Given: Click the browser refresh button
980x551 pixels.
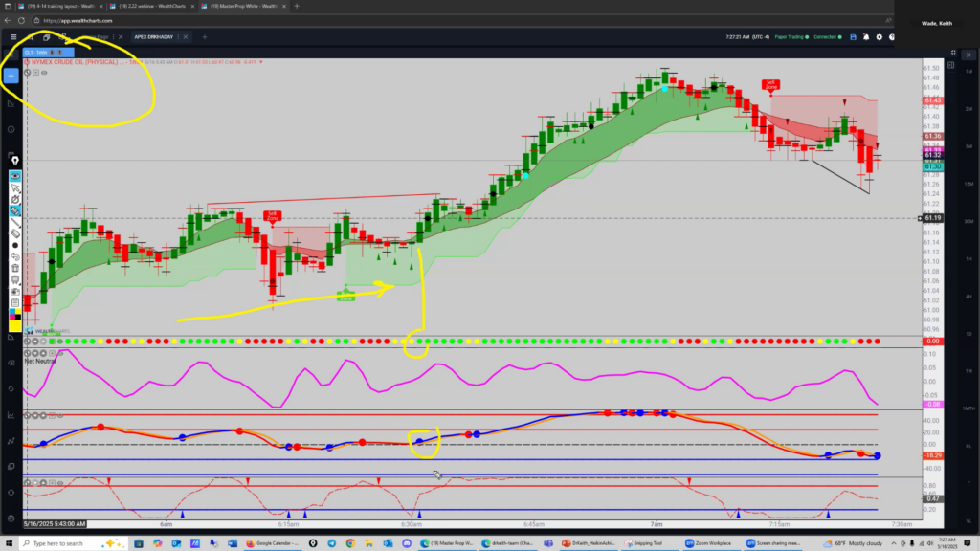Looking at the screenshot, I should pos(21,21).
